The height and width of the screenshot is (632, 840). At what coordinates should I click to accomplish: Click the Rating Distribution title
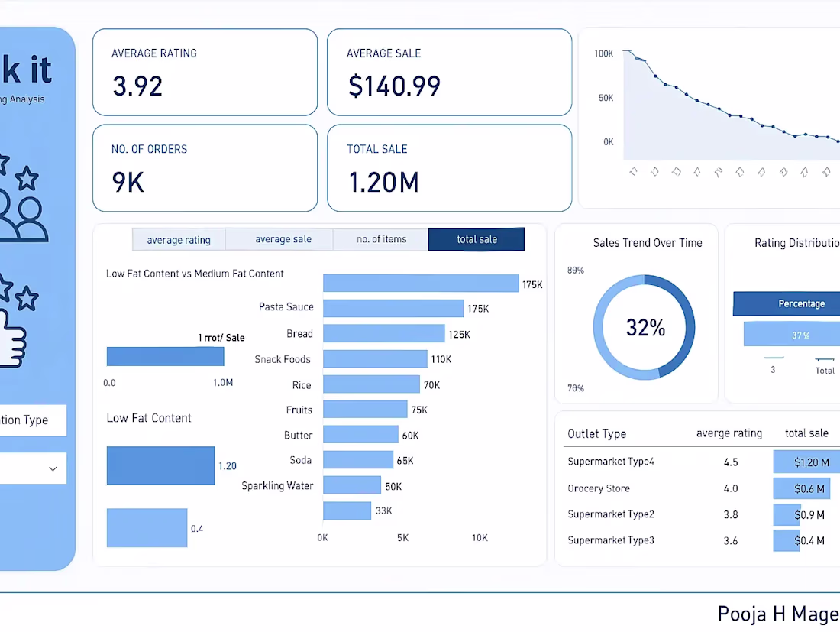[x=797, y=243]
